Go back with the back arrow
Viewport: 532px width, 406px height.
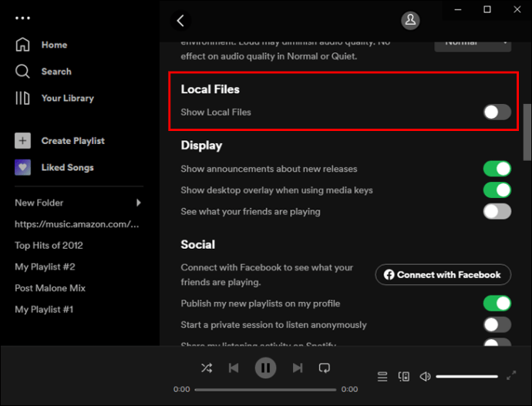point(180,21)
